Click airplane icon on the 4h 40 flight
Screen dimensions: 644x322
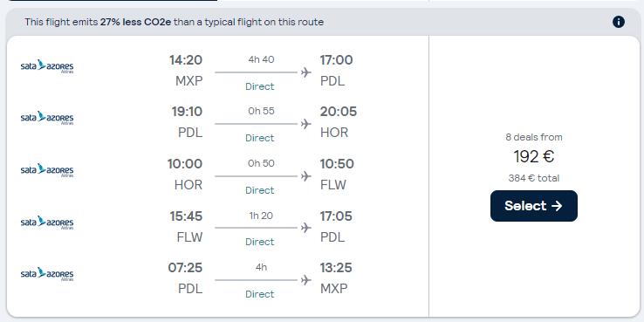(x=305, y=72)
